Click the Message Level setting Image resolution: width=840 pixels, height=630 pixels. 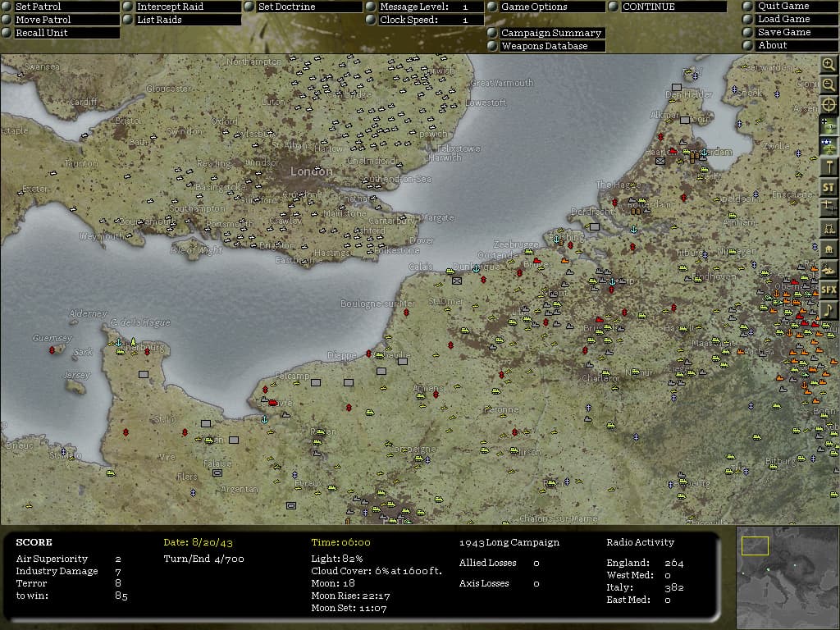[431, 7]
